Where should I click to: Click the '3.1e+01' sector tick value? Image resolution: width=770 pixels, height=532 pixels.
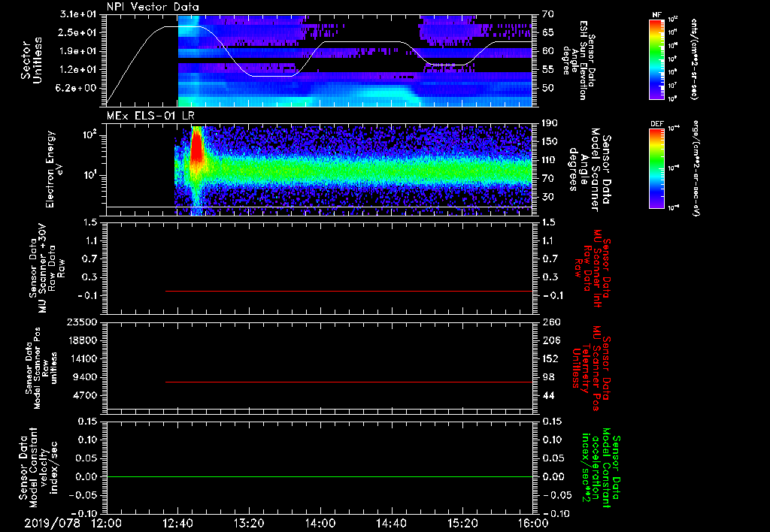(x=78, y=14)
